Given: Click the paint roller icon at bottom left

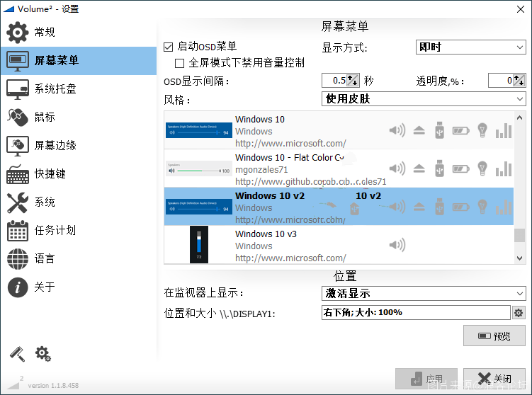Looking at the screenshot, I should pos(17,354).
